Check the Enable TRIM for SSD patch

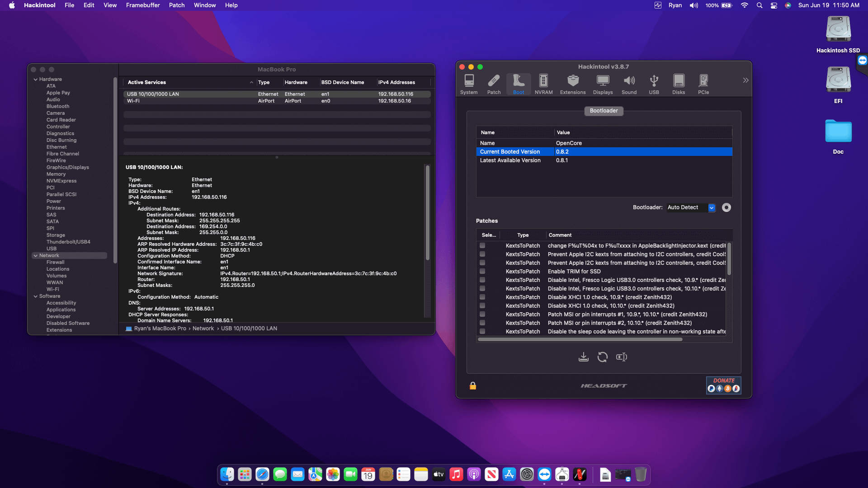point(482,271)
